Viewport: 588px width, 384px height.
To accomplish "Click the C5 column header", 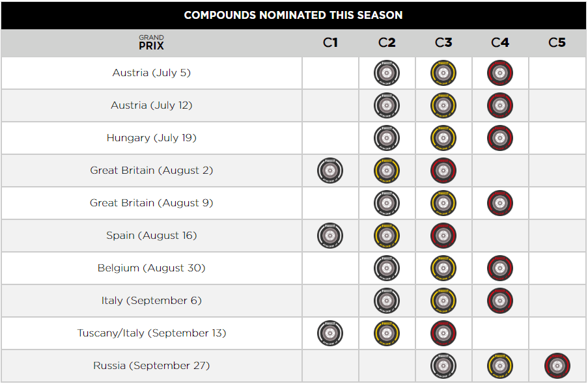I will coord(557,42).
